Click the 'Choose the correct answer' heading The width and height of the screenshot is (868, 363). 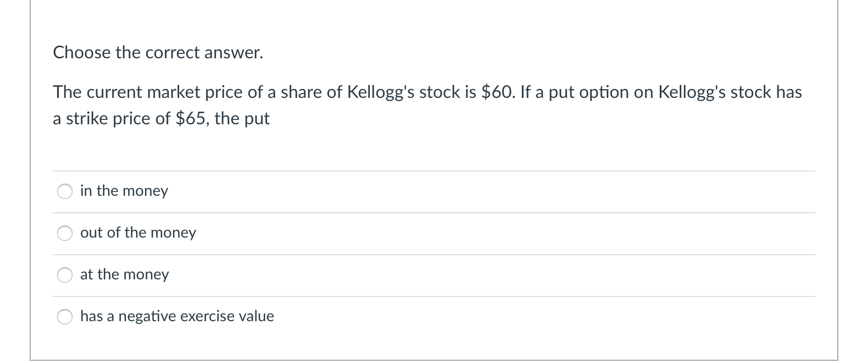pyautogui.click(x=158, y=53)
